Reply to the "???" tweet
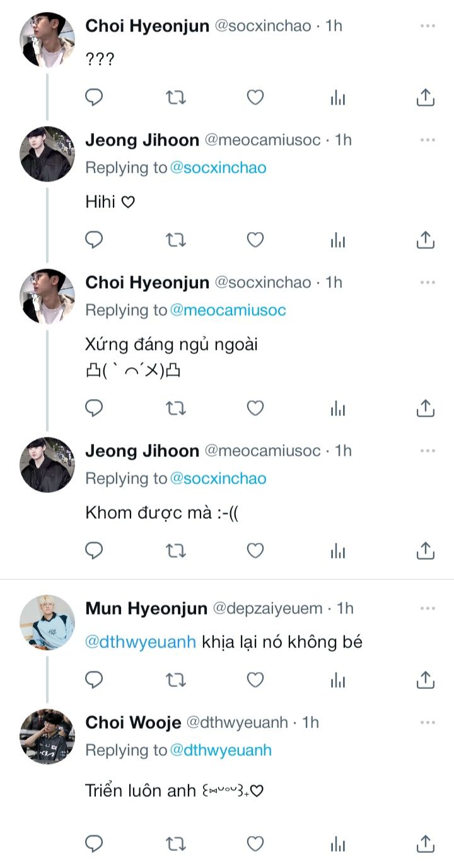Image resolution: width=454 pixels, height=868 pixels. [94, 97]
